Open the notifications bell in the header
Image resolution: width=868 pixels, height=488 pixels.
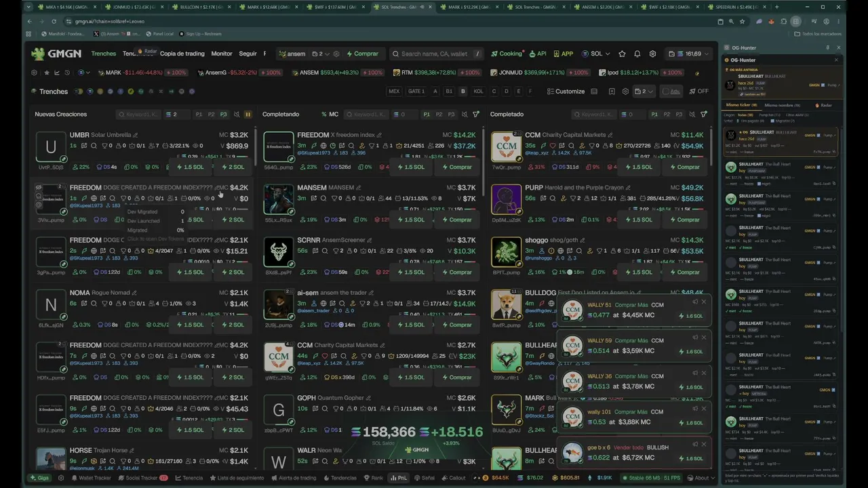click(x=637, y=54)
